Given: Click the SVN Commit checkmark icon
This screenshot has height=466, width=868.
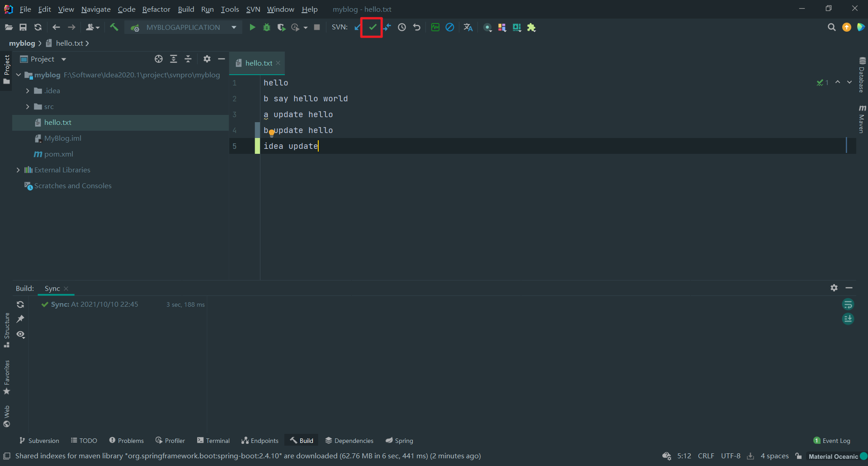Looking at the screenshot, I should pyautogui.click(x=372, y=28).
